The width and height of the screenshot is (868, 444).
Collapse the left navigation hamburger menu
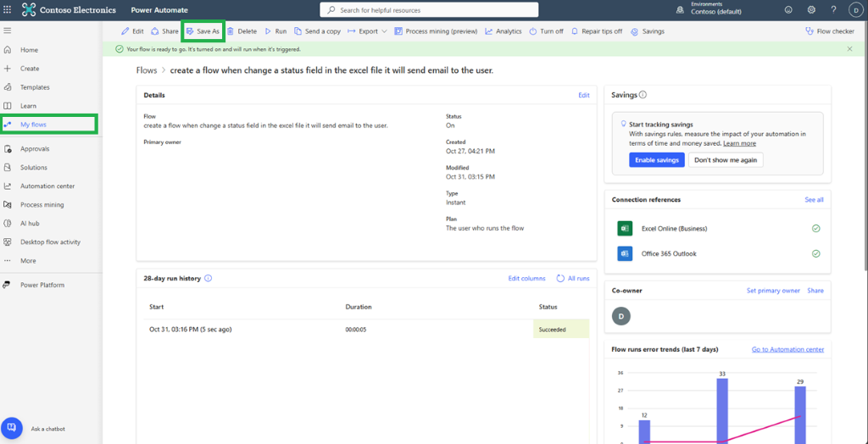(7, 31)
